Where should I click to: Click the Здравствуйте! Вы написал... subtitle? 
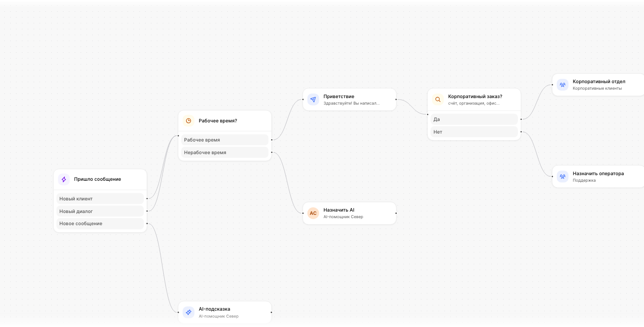pyautogui.click(x=351, y=103)
